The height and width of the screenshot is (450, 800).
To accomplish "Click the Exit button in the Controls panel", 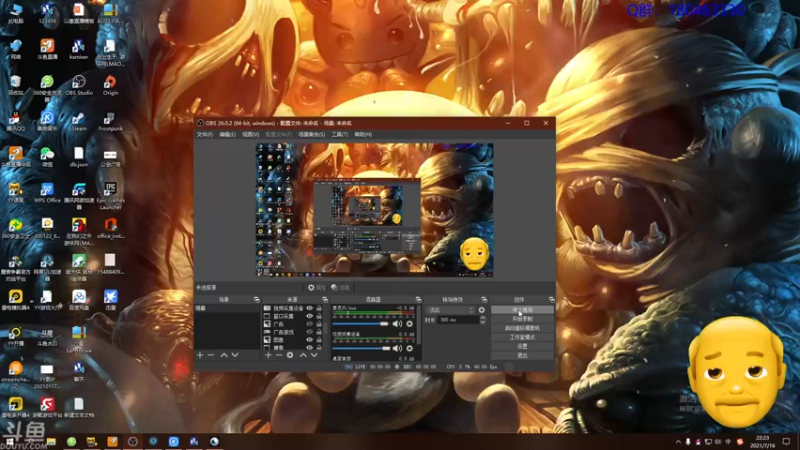I will click(522, 355).
